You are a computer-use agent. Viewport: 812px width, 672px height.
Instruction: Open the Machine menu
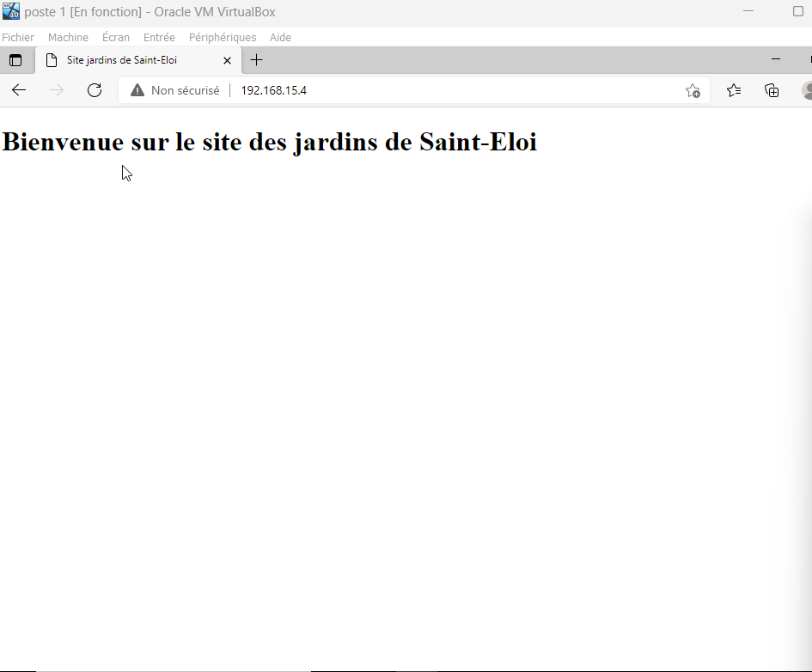pyautogui.click(x=68, y=38)
